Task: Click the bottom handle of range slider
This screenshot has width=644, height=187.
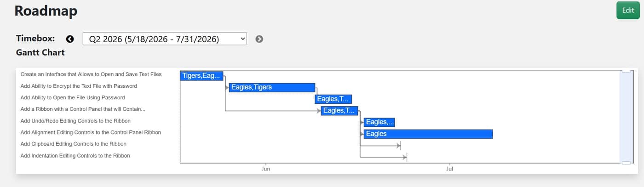Action: [626, 163]
